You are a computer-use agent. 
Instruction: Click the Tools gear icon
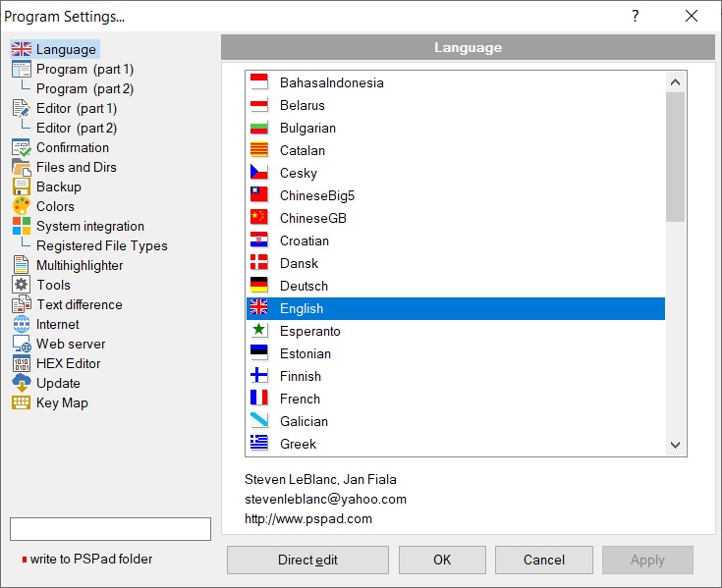click(x=22, y=286)
